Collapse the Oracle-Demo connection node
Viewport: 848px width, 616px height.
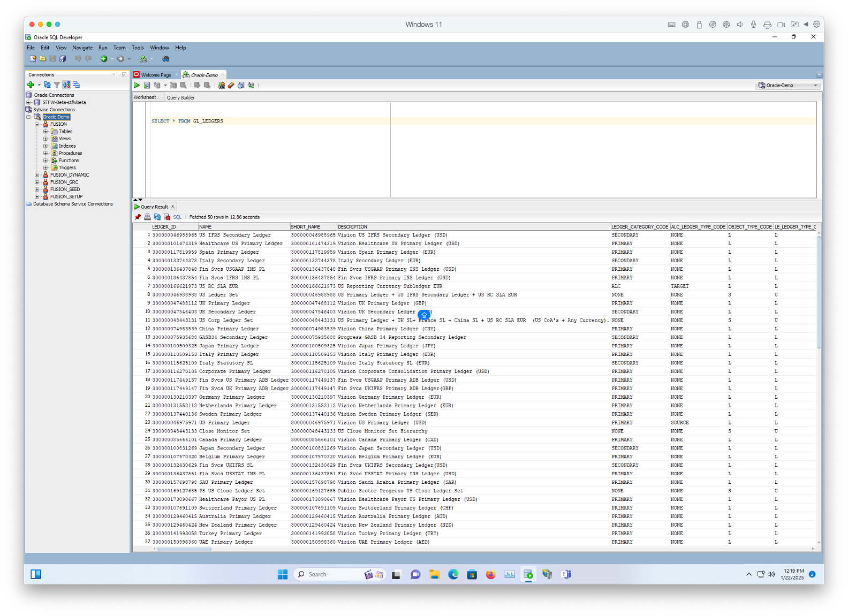tap(29, 117)
